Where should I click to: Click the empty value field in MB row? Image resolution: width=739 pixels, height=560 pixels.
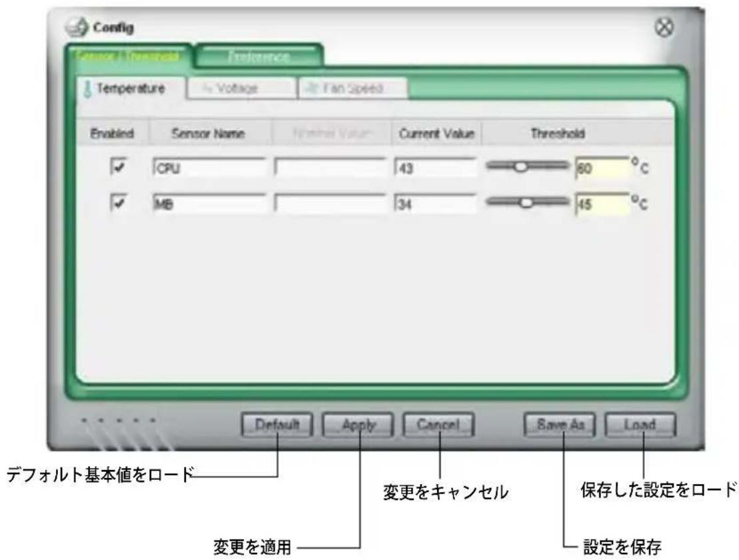pyautogui.click(x=330, y=204)
